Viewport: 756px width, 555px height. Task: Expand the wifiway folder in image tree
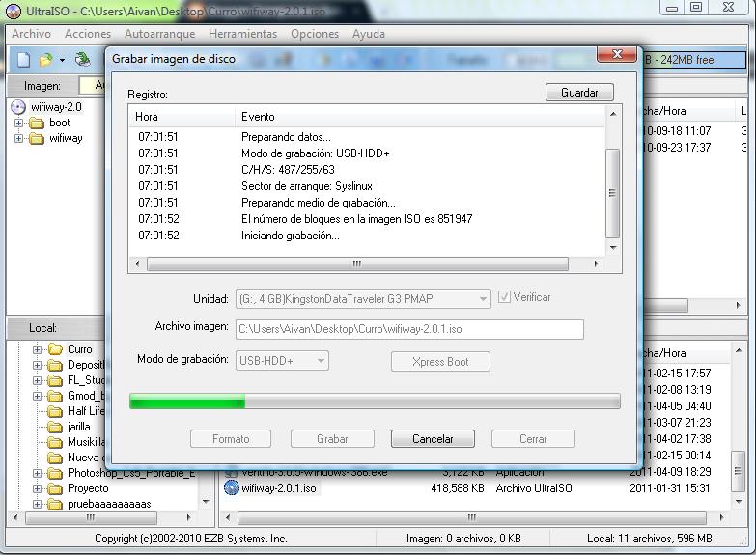click(18, 138)
